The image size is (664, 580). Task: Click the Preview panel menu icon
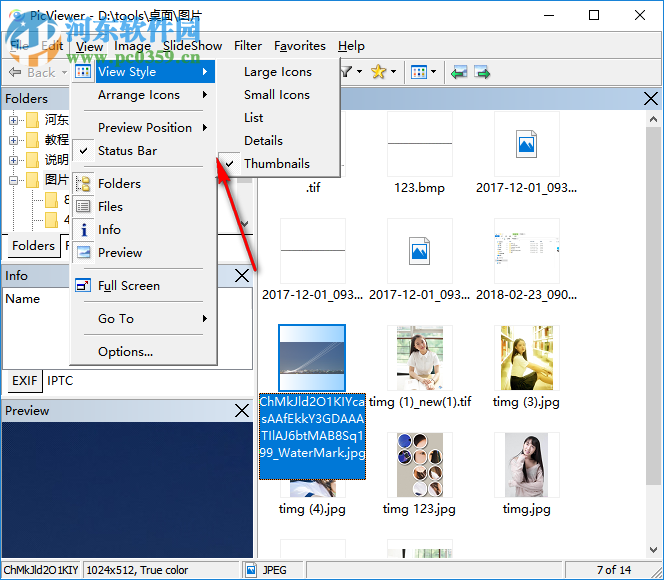coord(83,252)
